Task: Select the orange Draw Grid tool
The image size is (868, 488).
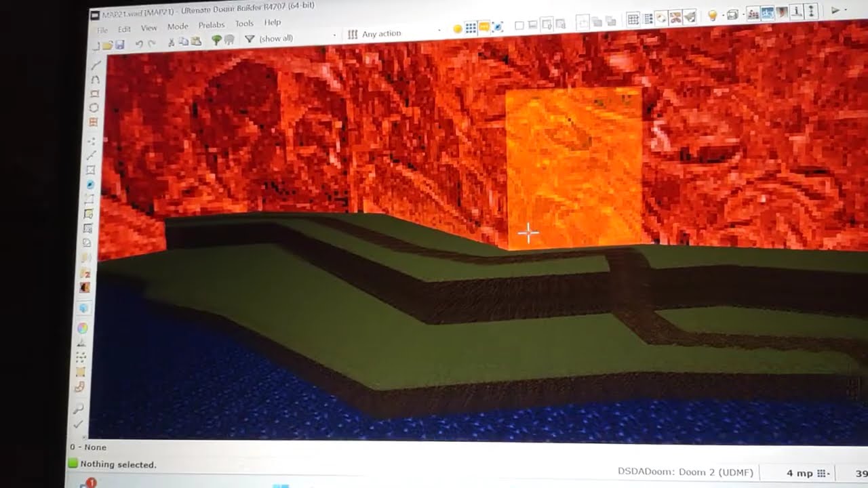Action: click(x=93, y=122)
